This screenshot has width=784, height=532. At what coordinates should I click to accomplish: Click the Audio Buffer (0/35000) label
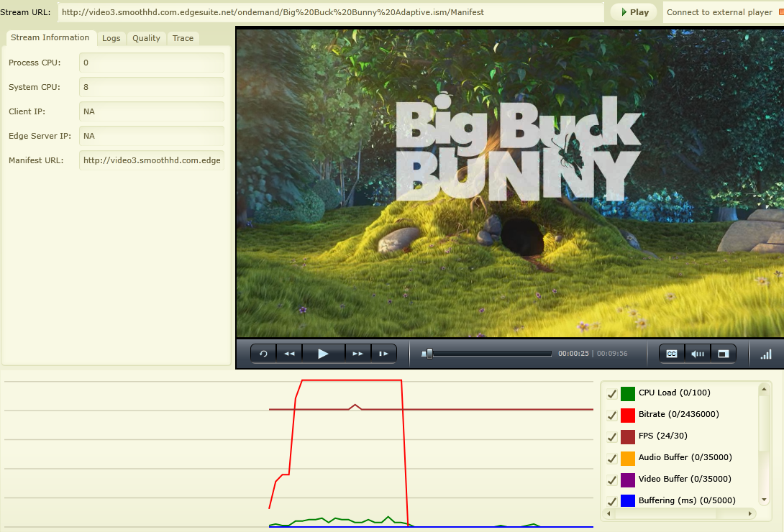[x=685, y=457]
